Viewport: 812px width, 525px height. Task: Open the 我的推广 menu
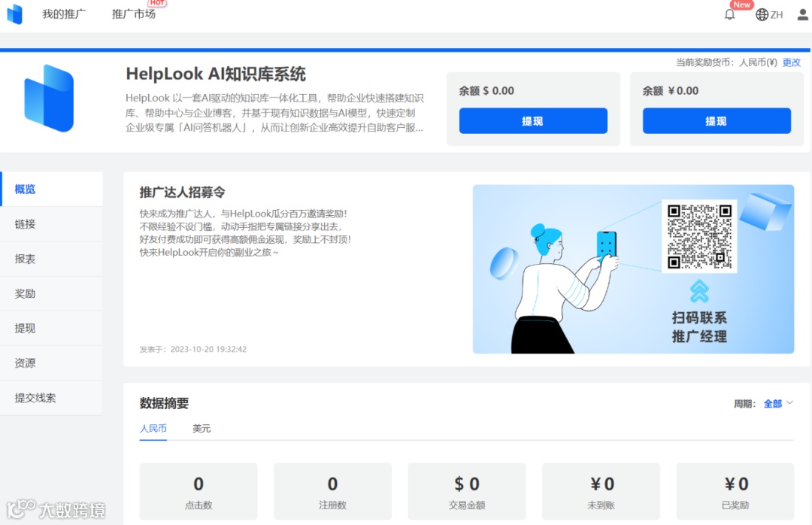tap(65, 14)
